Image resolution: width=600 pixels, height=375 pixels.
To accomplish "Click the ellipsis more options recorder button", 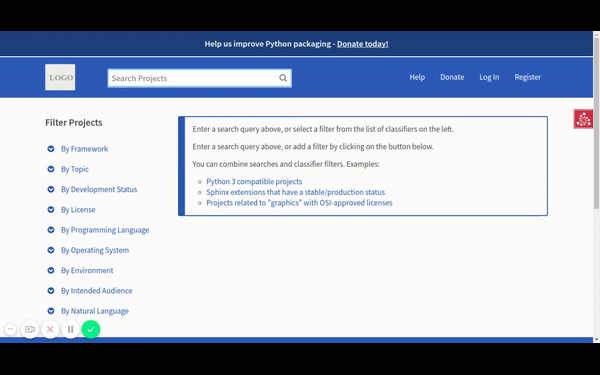I will (x=10, y=329).
